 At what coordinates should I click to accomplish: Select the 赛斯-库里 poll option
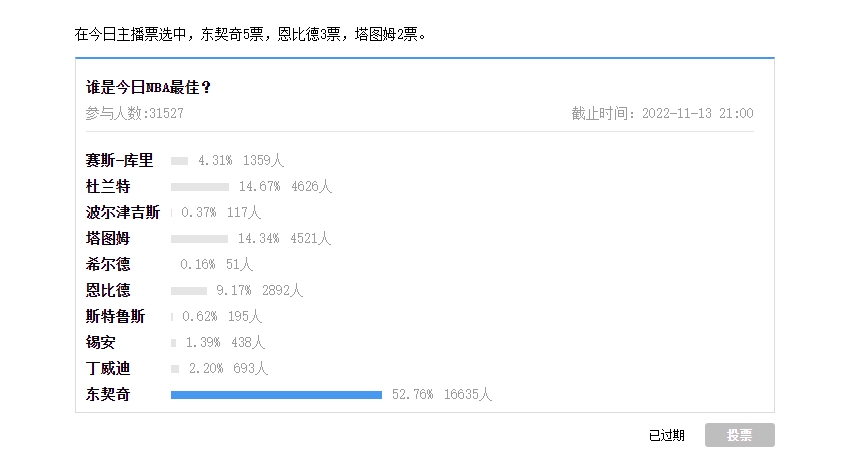(119, 160)
